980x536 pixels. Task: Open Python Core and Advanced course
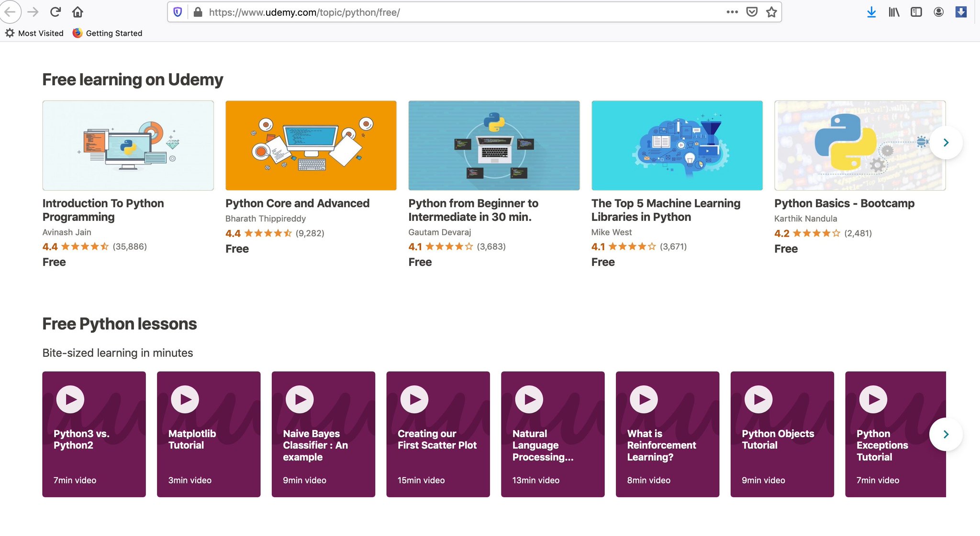297,203
